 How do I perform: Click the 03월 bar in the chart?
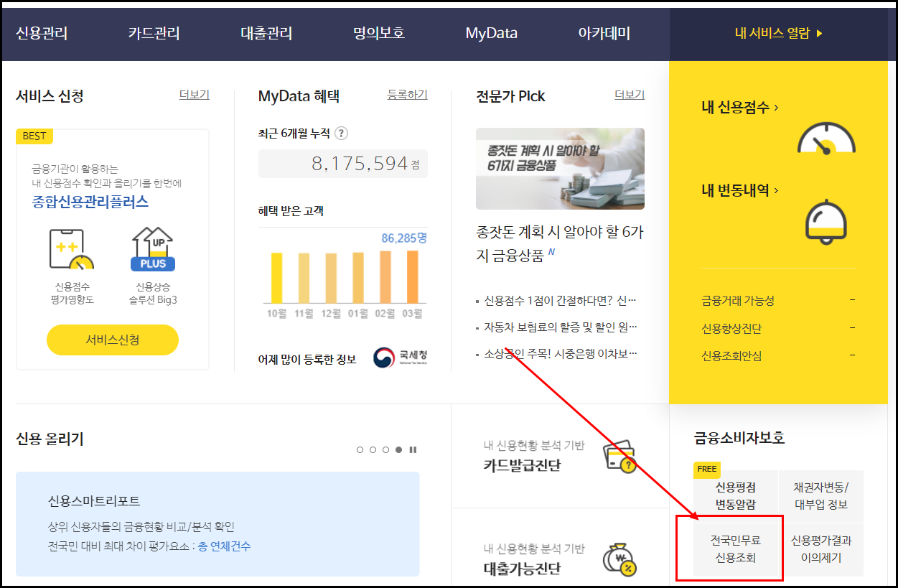(x=413, y=277)
